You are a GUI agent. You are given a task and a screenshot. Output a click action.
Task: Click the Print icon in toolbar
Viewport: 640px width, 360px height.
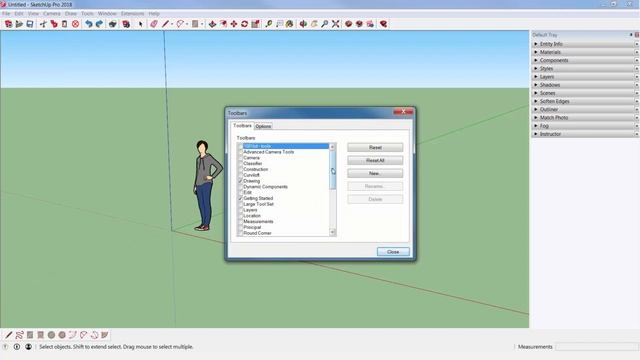[x=113, y=24]
